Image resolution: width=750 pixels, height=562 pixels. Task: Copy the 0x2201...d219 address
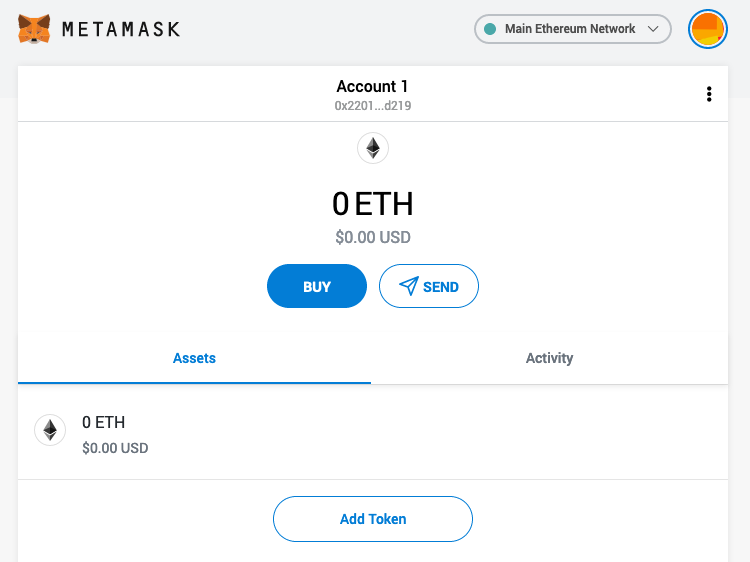click(x=372, y=105)
